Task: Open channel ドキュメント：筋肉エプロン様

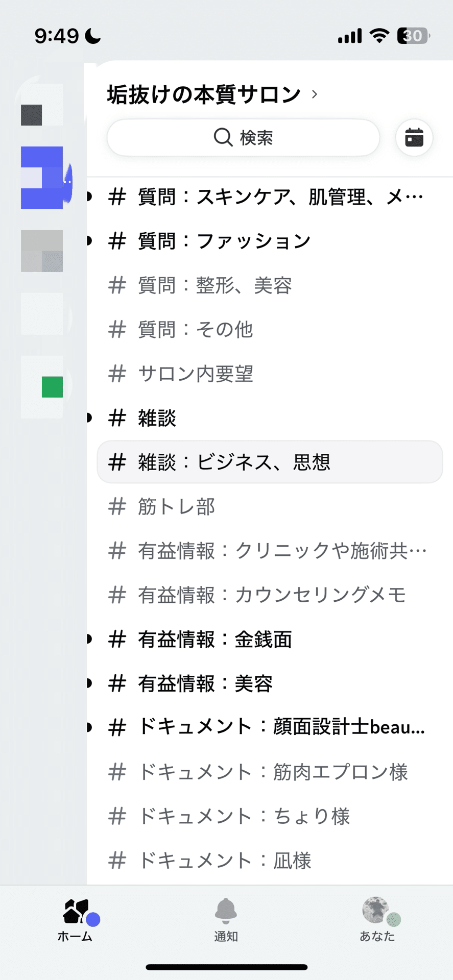Action: point(272,772)
